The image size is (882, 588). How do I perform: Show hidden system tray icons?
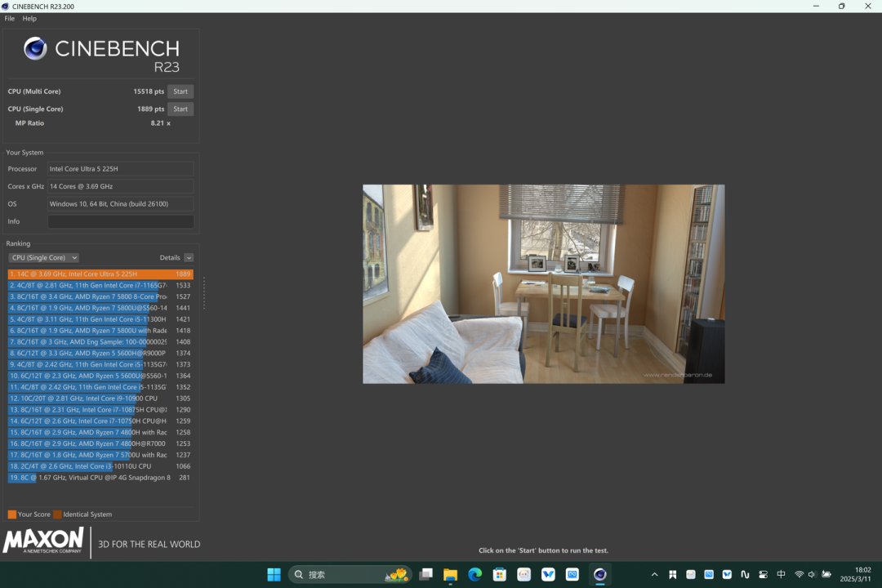coord(654,574)
